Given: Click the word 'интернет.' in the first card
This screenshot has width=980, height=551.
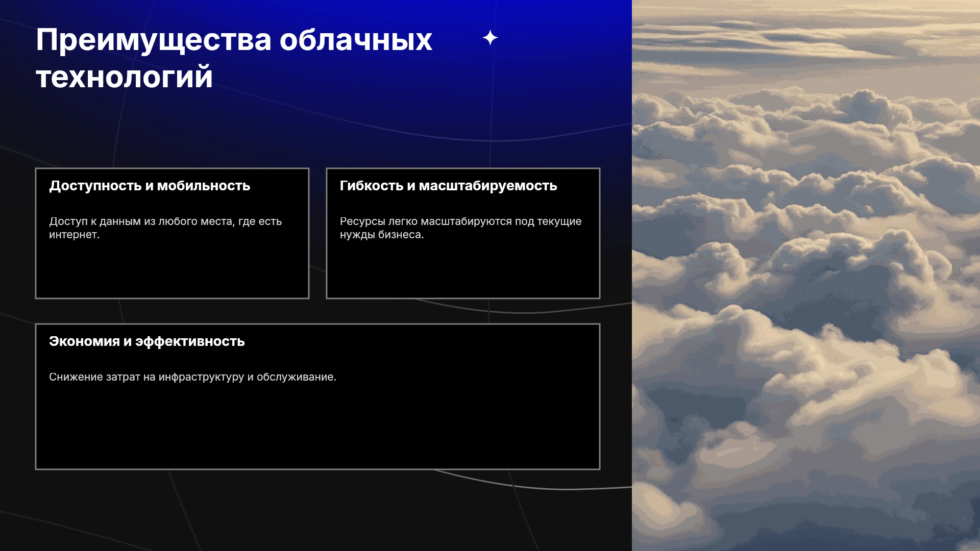Looking at the screenshot, I should click(x=74, y=235).
